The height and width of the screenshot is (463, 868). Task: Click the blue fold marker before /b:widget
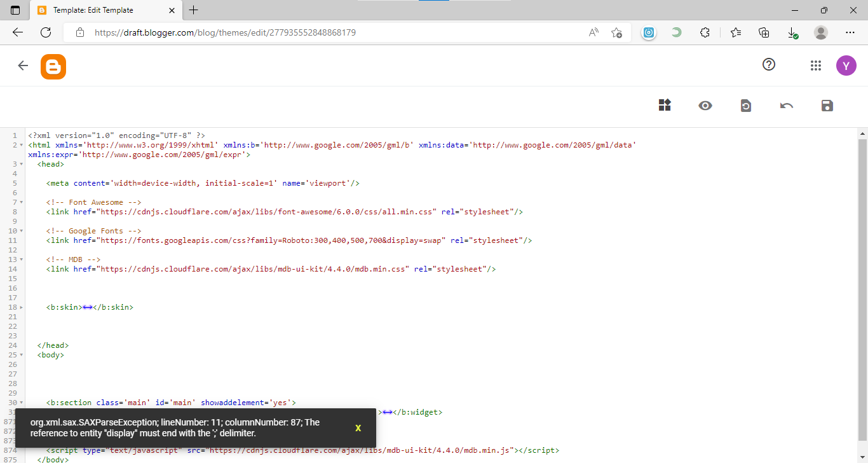click(x=388, y=412)
